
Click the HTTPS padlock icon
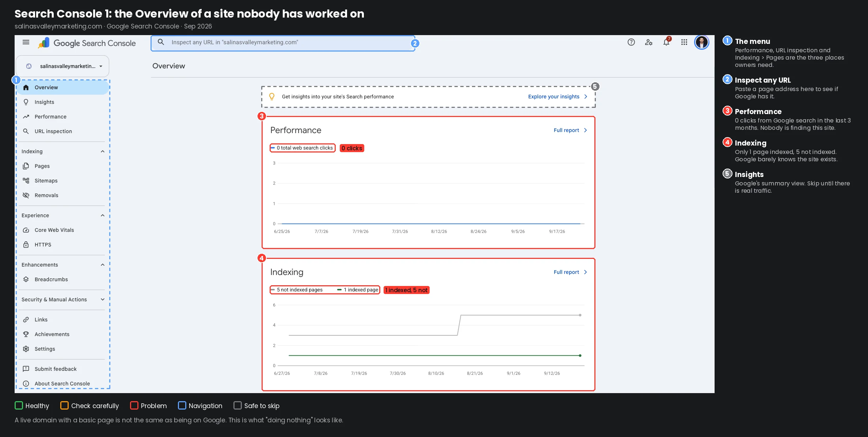point(26,245)
